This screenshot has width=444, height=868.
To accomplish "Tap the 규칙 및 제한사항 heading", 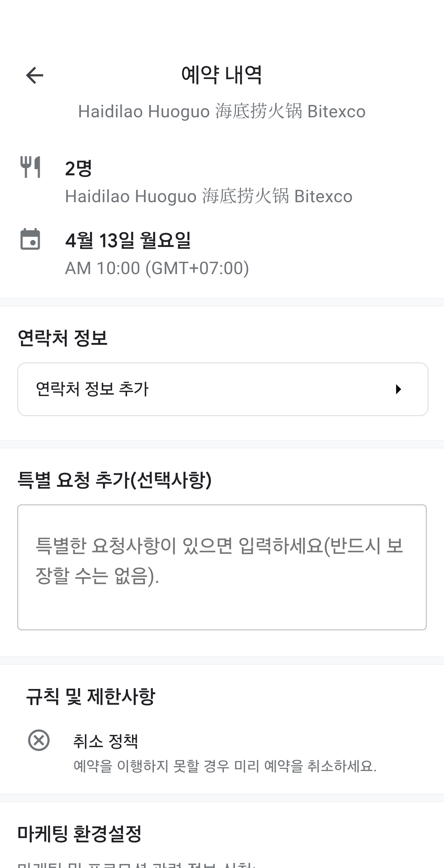I will point(90,696).
